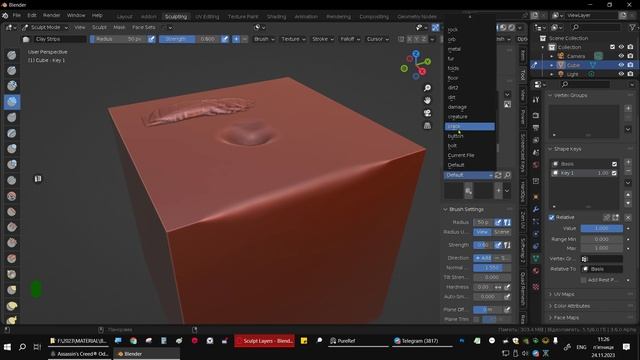Toggle strength pressure pen icon in header
Screen dimensions: 640x360
tap(225, 39)
